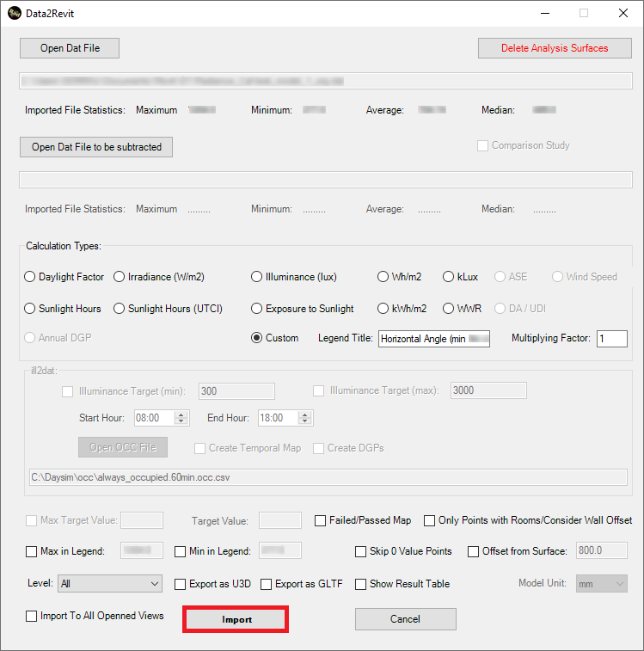Click the empty subtracted file path field
This screenshot has height=651, width=644.
(x=326, y=180)
